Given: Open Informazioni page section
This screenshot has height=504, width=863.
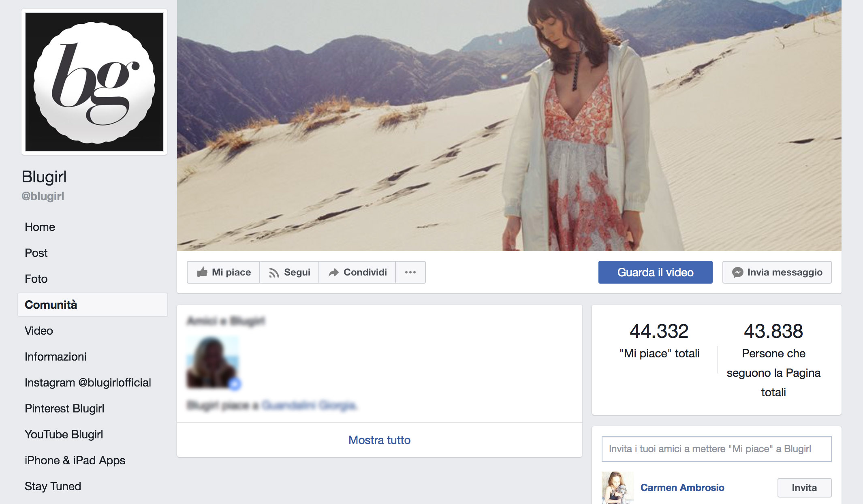Looking at the screenshot, I should click(56, 357).
